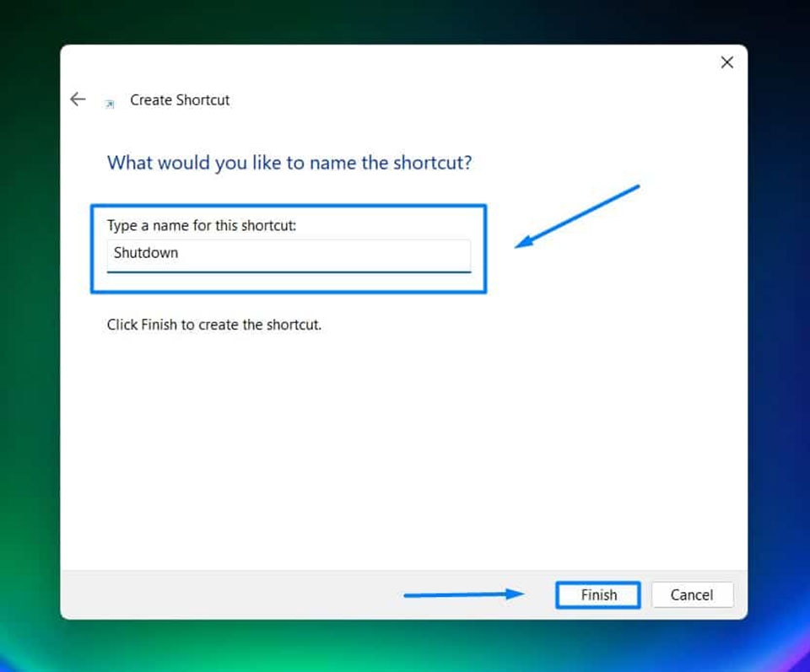Screen dimensions: 810x672
Task: Click the small shortcut icon beside the title
Action: pos(110,104)
